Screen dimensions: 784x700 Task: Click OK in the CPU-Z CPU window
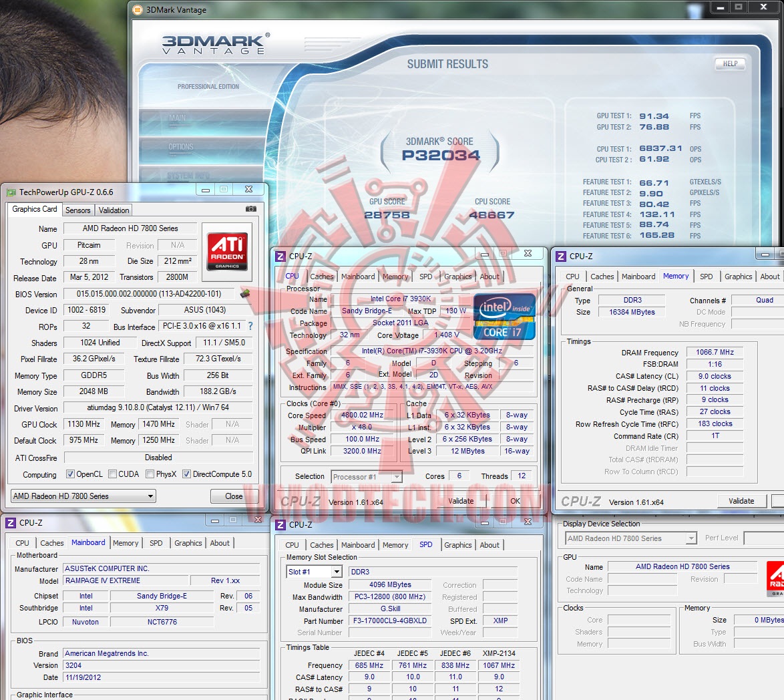pyautogui.click(x=515, y=501)
